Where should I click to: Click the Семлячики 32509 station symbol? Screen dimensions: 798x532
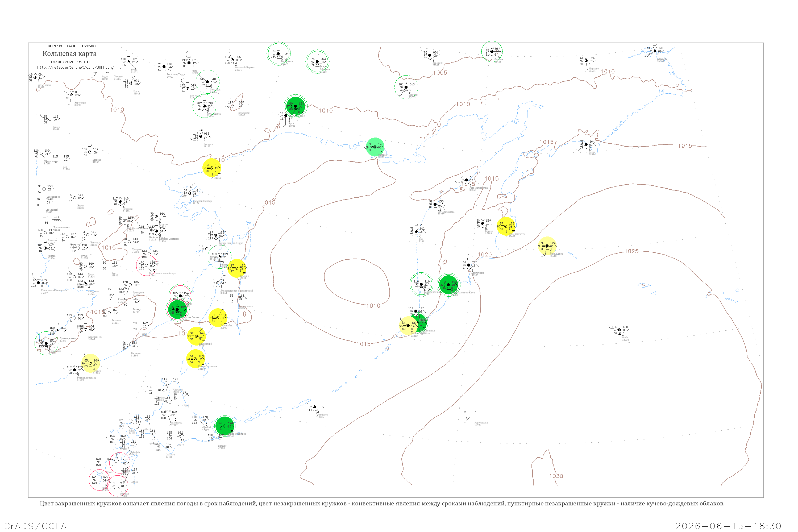469,265
